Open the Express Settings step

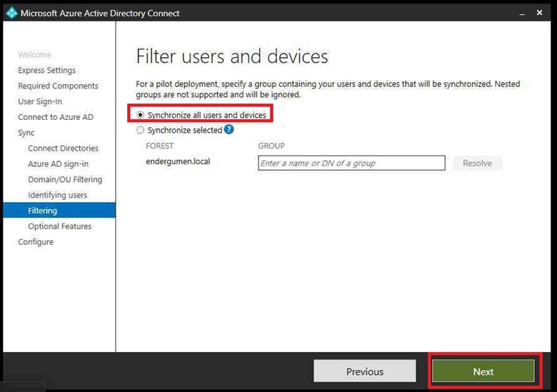(x=46, y=70)
